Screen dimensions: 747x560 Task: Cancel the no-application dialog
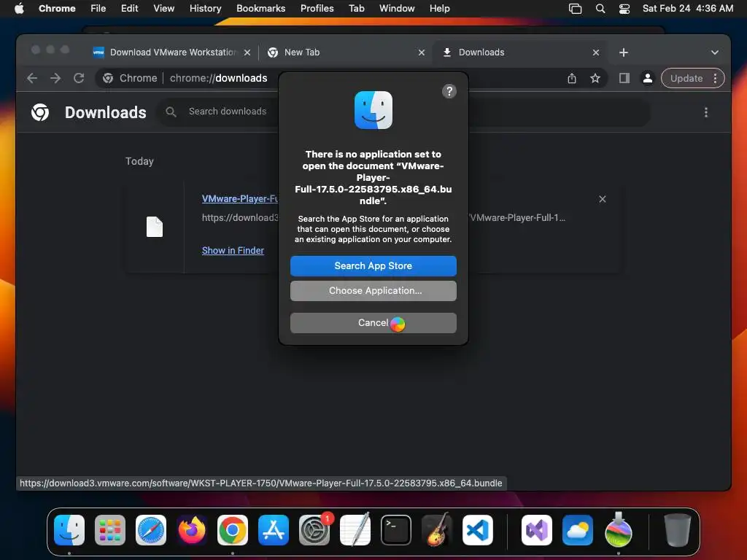click(373, 323)
